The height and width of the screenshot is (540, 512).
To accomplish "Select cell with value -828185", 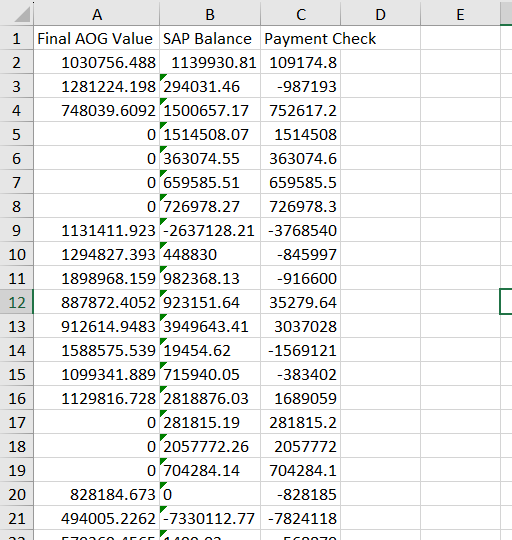I will click(301, 494).
